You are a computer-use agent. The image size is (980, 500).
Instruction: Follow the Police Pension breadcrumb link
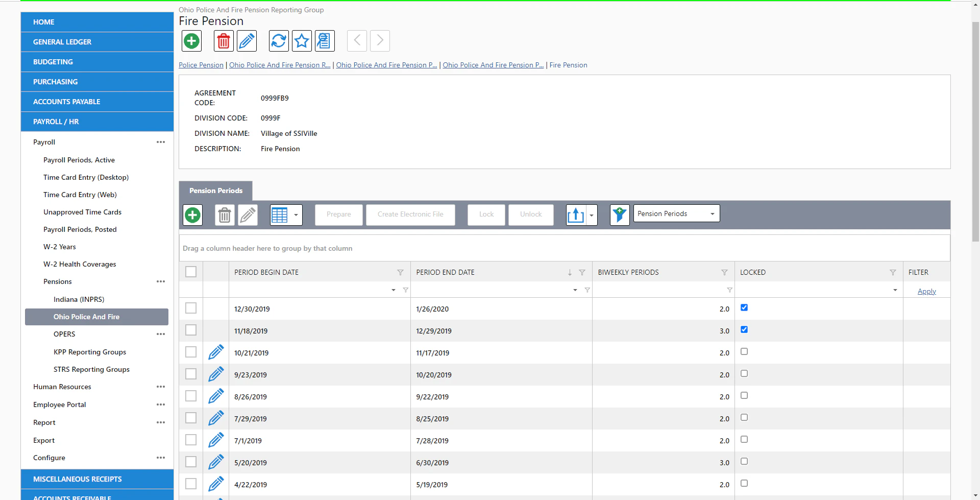(x=201, y=65)
